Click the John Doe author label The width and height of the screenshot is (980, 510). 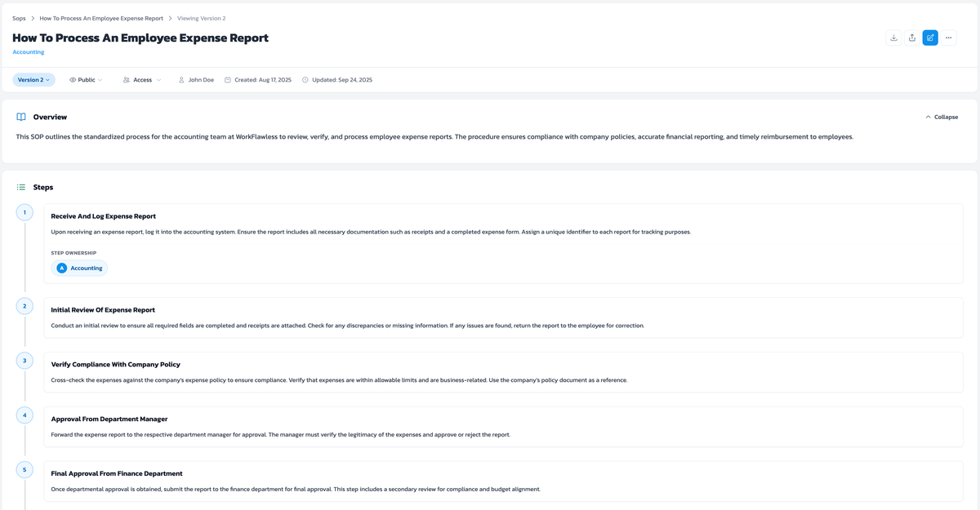tap(200, 80)
